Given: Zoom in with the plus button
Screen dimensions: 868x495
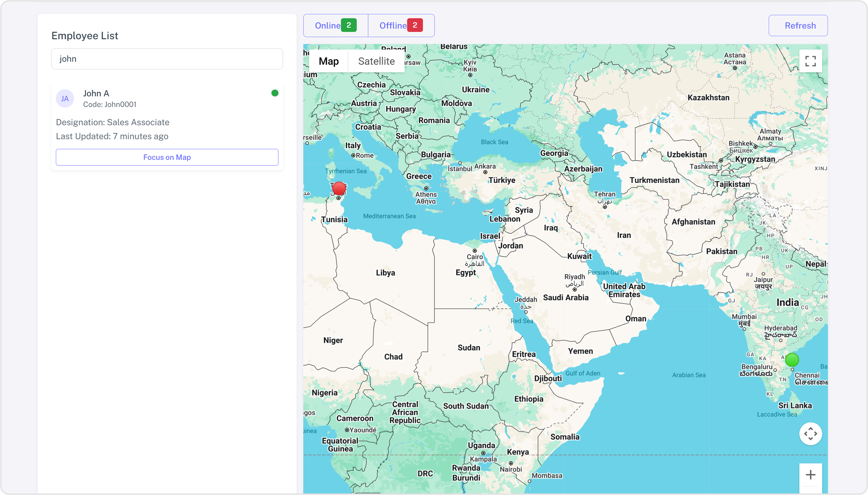Looking at the screenshot, I should click(810, 475).
